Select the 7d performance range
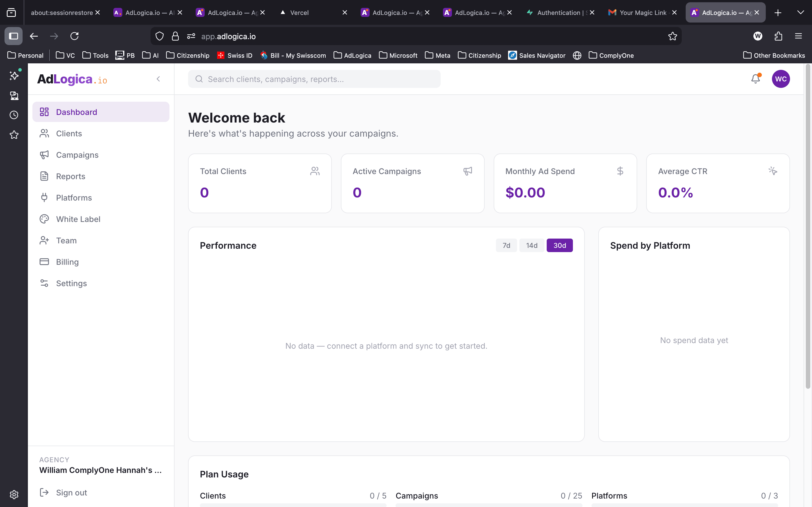The height and width of the screenshot is (507, 812). pos(506,245)
